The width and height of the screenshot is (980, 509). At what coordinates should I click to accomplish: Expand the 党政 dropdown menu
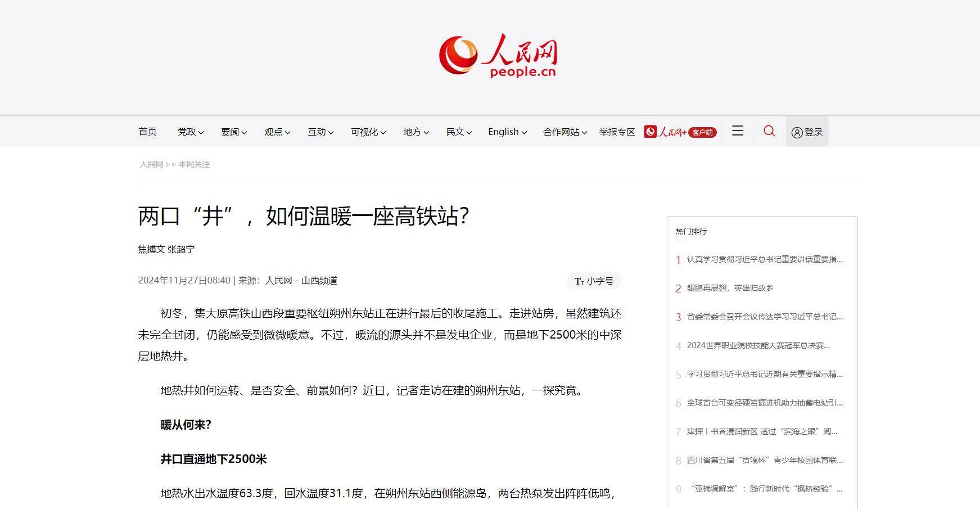click(x=191, y=132)
